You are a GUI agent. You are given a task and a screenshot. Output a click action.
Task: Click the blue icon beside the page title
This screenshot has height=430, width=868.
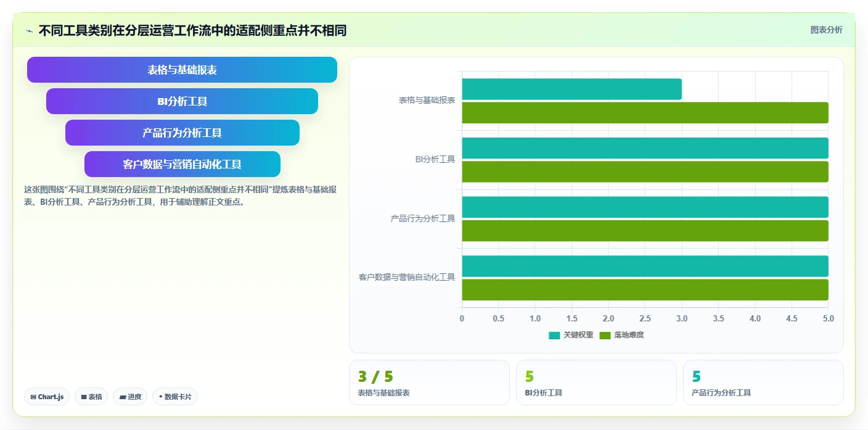pyautogui.click(x=29, y=31)
